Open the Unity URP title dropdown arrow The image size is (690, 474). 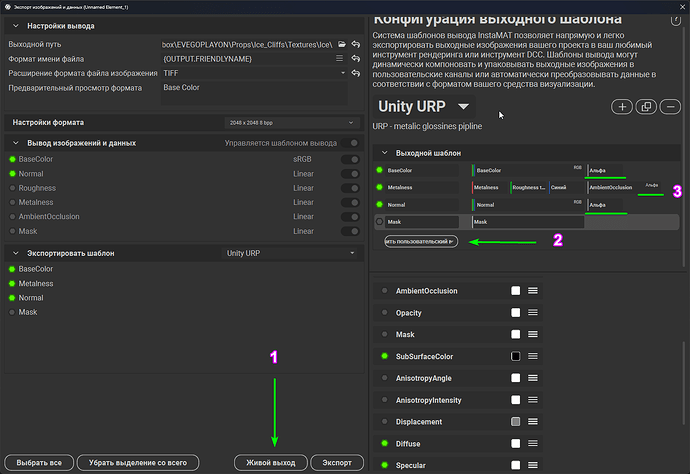coord(463,106)
